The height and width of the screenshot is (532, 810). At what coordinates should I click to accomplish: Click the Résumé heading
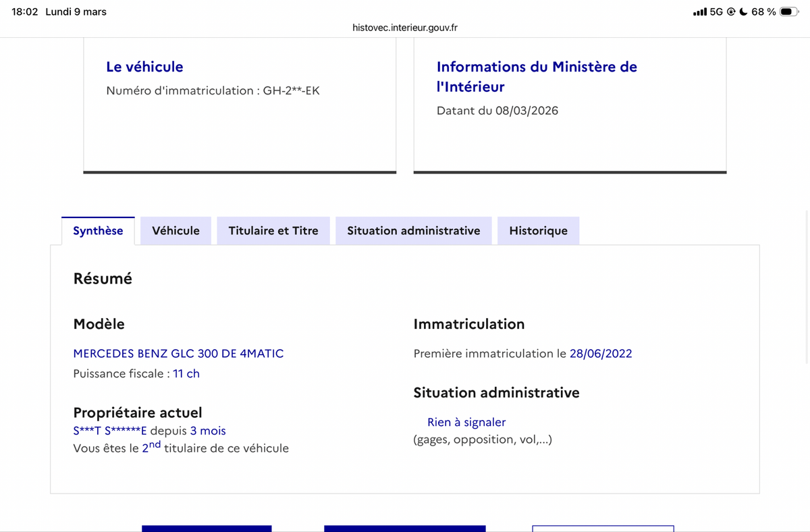(103, 279)
